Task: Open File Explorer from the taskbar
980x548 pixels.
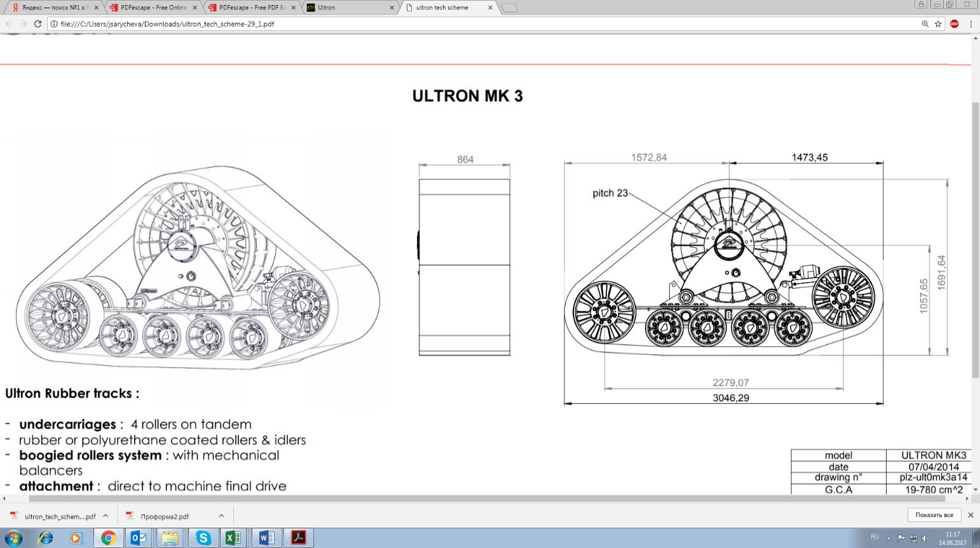Action: tap(170, 538)
